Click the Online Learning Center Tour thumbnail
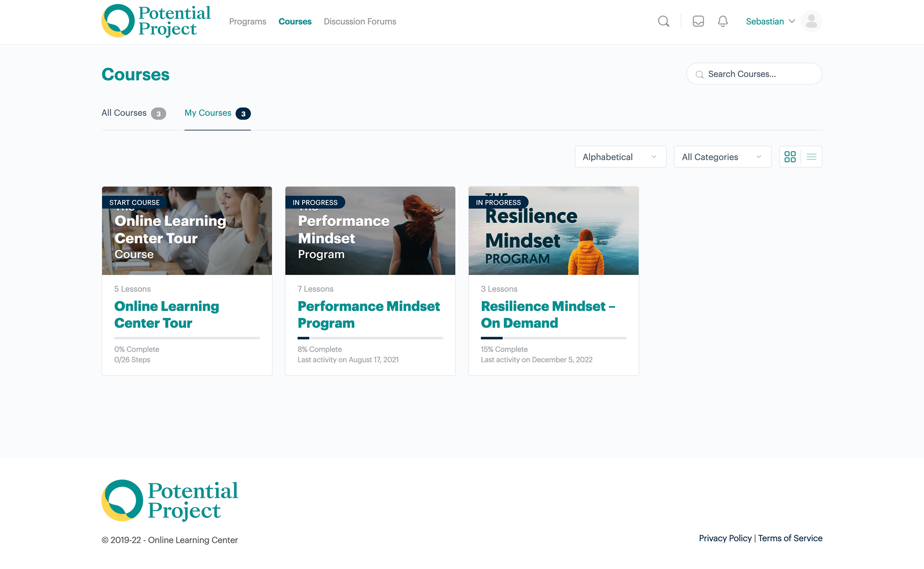Screen dimensions: 924x569 (x=187, y=231)
